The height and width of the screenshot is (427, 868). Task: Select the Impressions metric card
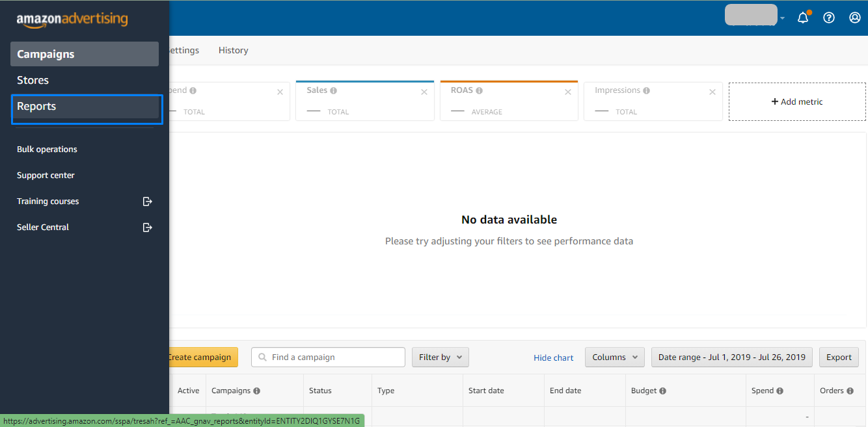pyautogui.click(x=653, y=101)
